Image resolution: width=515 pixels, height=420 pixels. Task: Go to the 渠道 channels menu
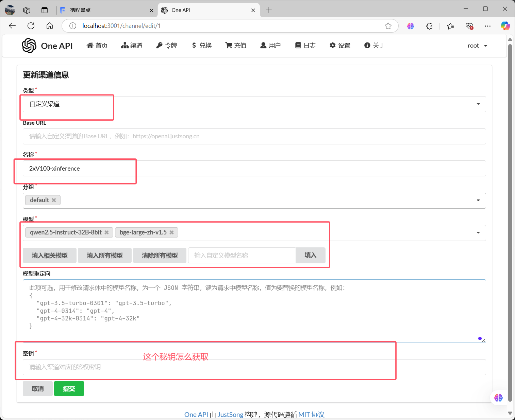[x=132, y=46]
